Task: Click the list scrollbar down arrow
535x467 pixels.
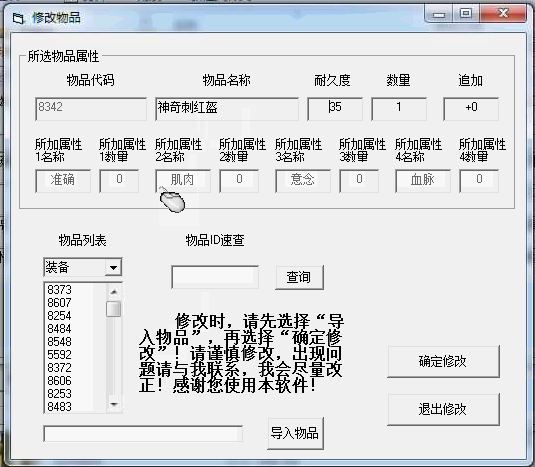Action: 114,405
